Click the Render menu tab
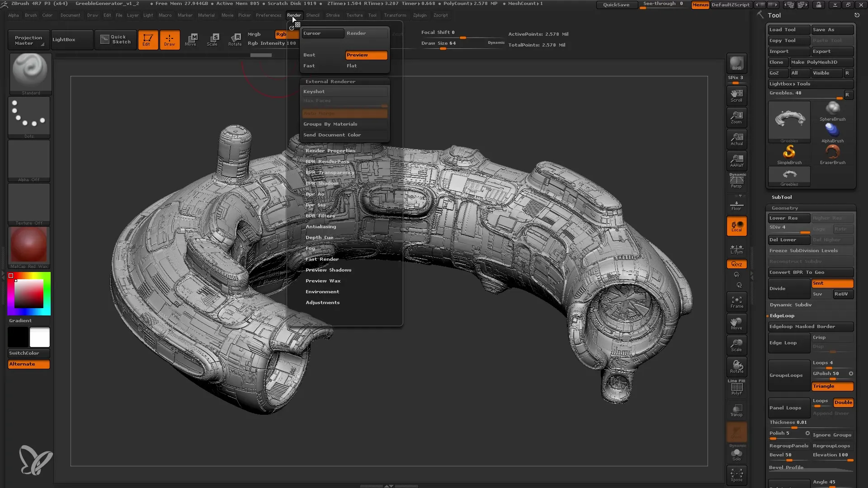 pyautogui.click(x=294, y=15)
